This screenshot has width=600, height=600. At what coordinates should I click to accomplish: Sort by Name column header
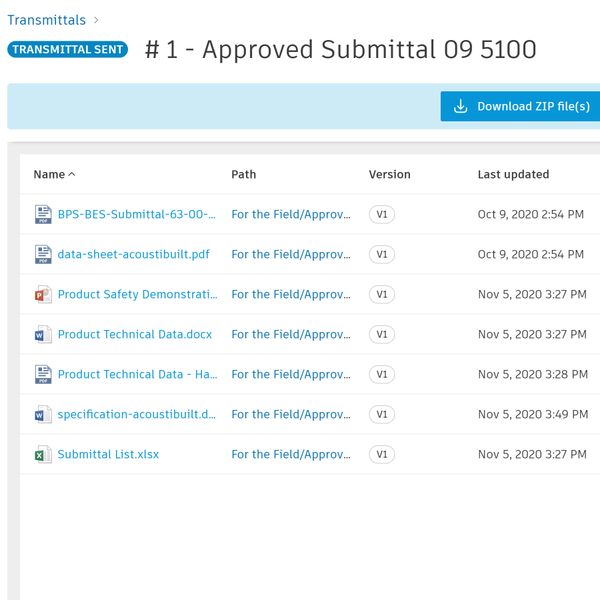(49, 174)
